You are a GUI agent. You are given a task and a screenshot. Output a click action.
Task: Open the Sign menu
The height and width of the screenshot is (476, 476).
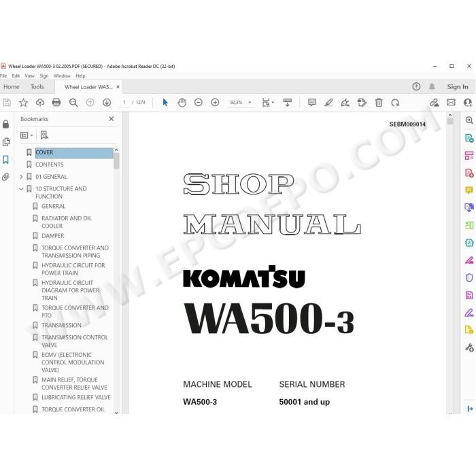click(x=44, y=76)
